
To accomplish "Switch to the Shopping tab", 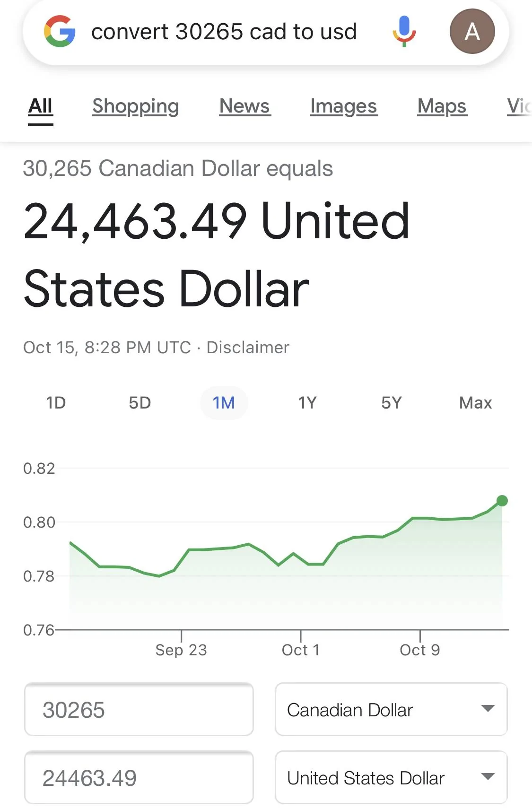I will (136, 106).
